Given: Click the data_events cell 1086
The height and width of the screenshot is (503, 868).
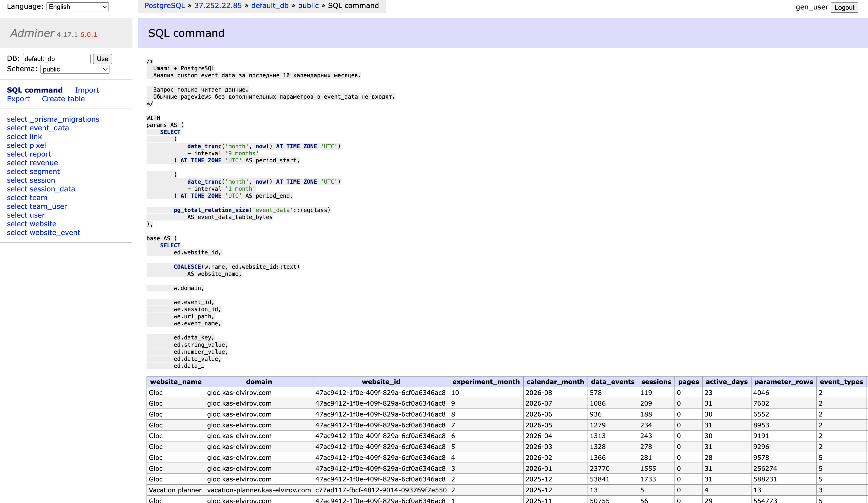Looking at the screenshot, I should pos(613,403).
